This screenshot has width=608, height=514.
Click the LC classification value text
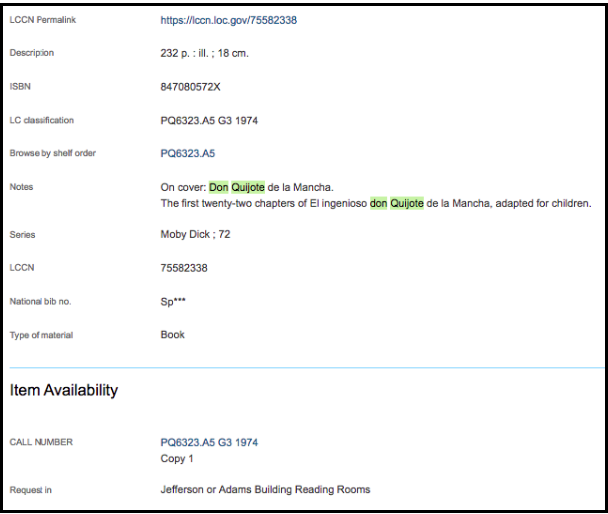(209, 121)
